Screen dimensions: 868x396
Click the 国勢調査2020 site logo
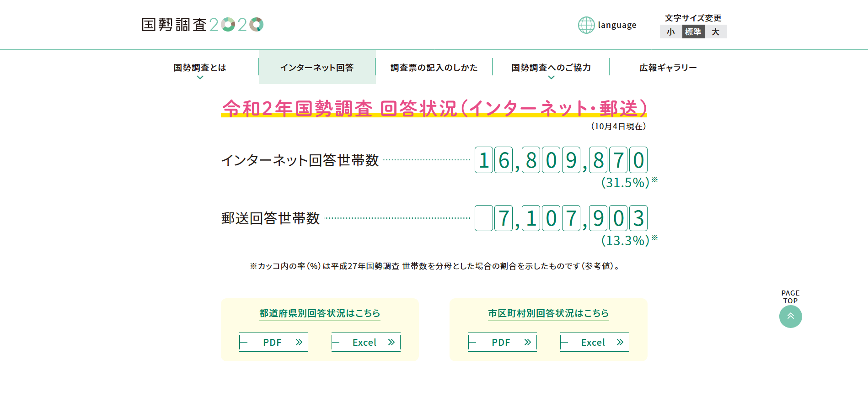point(203,25)
